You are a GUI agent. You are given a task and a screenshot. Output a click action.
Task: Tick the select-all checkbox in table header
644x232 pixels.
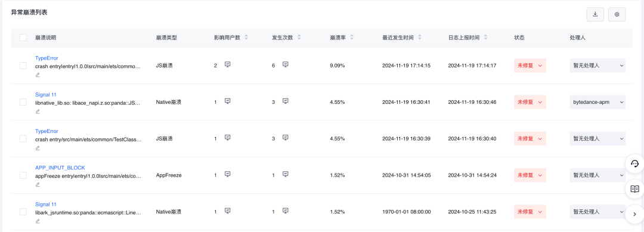[x=23, y=38]
